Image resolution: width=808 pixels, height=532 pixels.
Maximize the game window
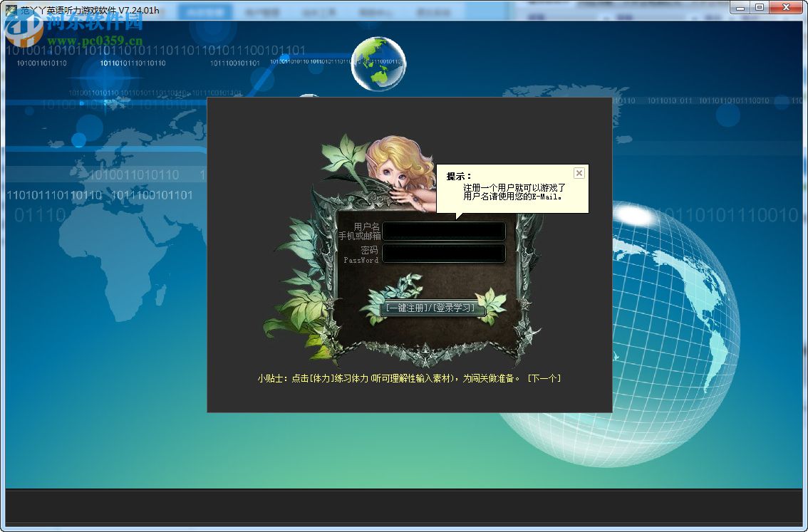pos(760,8)
